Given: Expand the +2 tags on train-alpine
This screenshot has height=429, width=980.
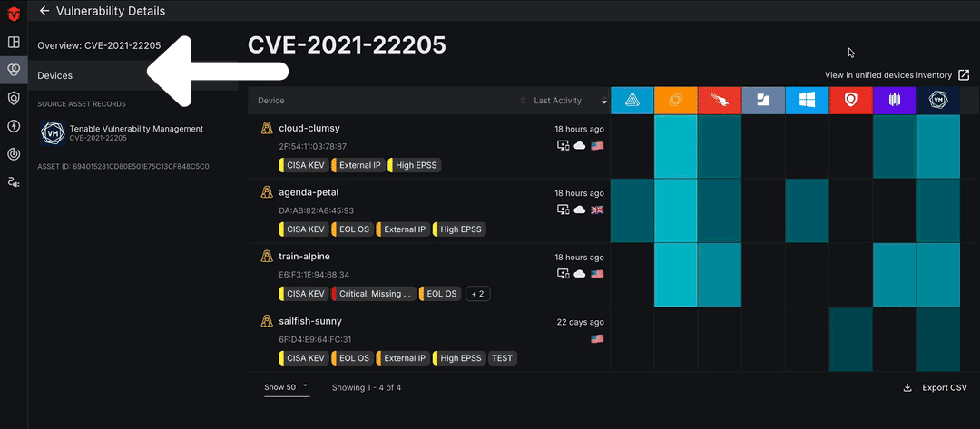Looking at the screenshot, I should coord(477,294).
